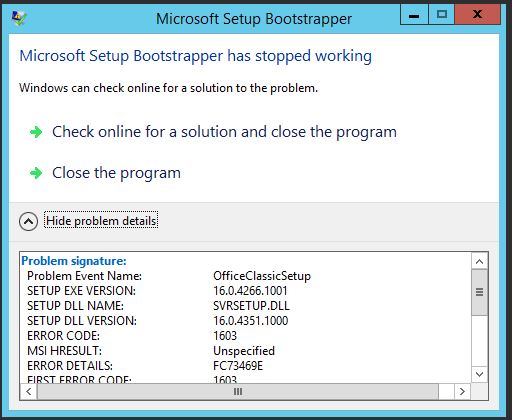Click the horizontal scrollbar right arrow
The height and width of the screenshot is (420, 512).
(462, 391)
